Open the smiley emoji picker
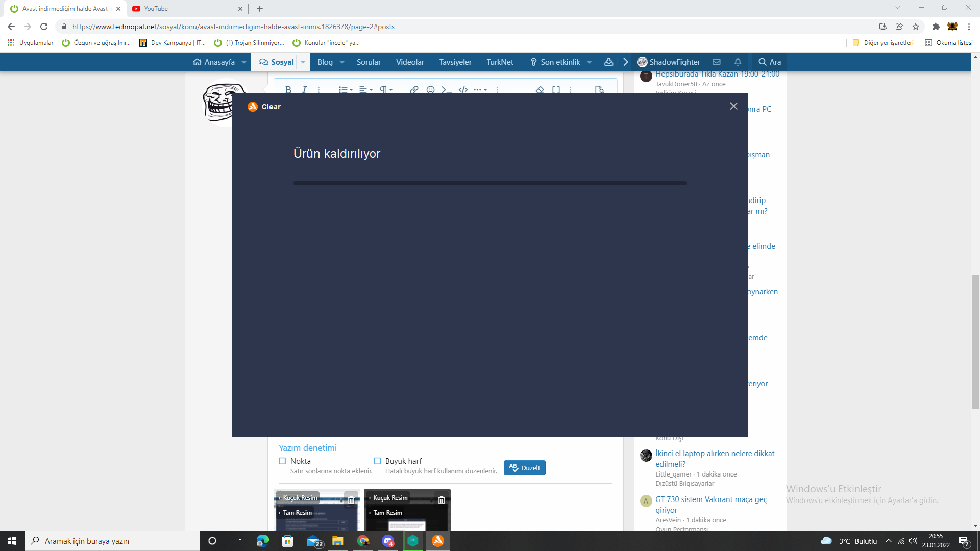 [x=430, y=89]
